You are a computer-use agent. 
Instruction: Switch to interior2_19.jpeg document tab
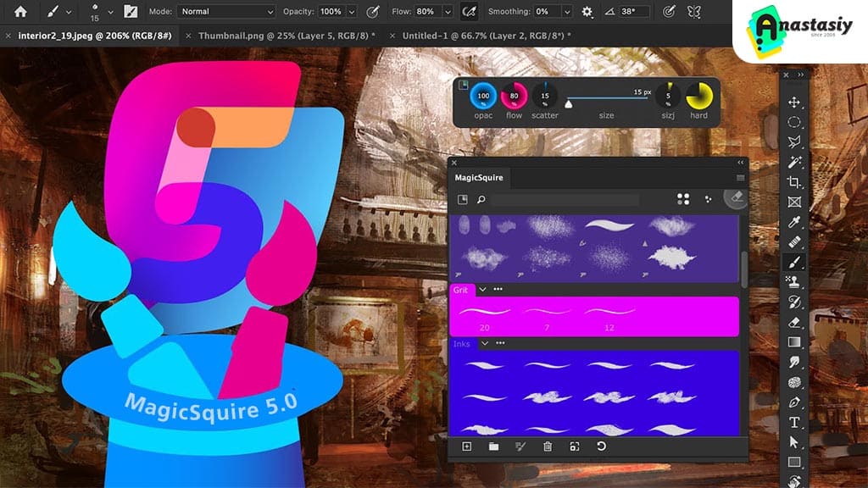[95, 36]
